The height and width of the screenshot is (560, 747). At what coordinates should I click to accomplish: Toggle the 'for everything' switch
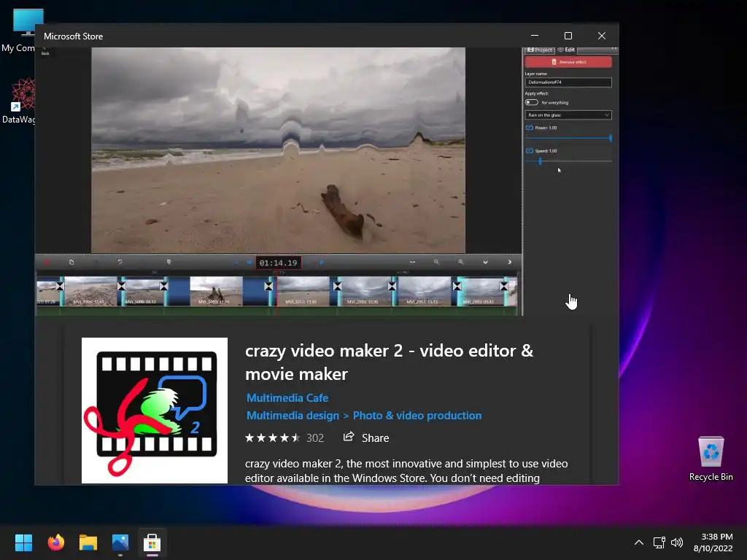[x=532, y=102]
